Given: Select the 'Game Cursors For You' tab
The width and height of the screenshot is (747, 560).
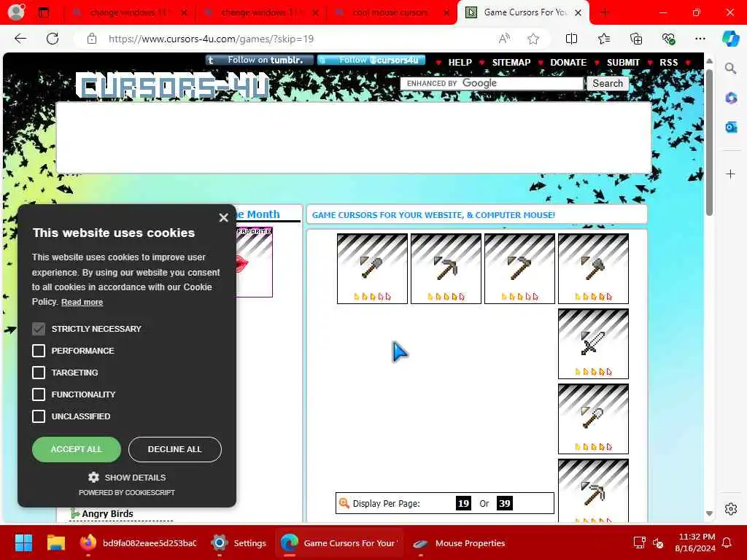Looking at the screenshot, I should click(523, 12).
